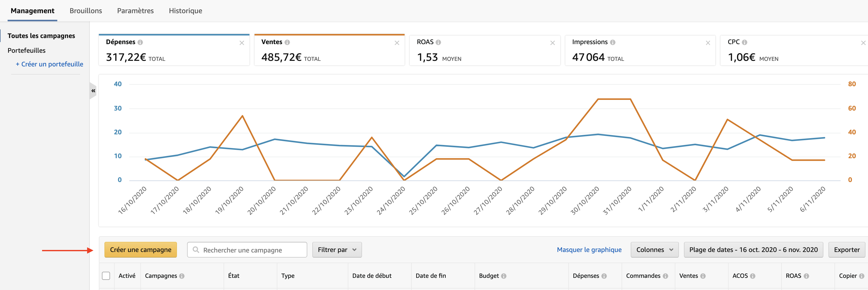Select the Ventes metric card
The width and height of the screenshot is (868, 290).
(329, 50)
